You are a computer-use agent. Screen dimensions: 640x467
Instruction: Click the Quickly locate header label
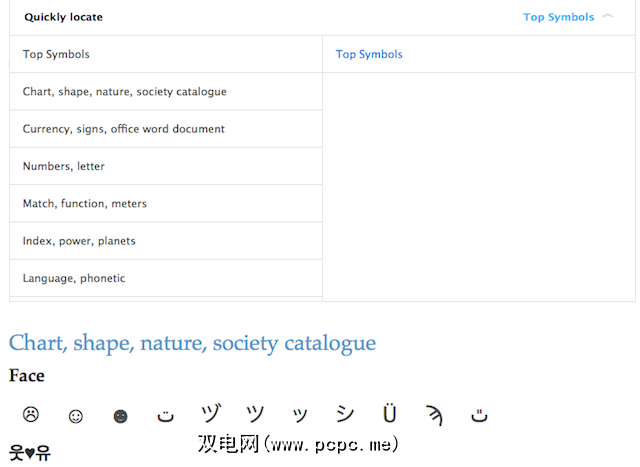[x=63, y=17]
